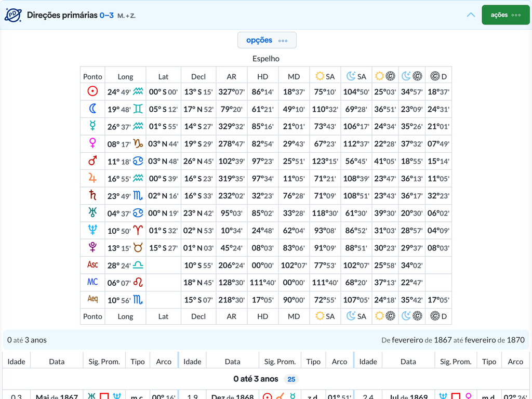Click the MC HD value 111°40'
Screen dimensions: 532x399
[x=262, y=283]
